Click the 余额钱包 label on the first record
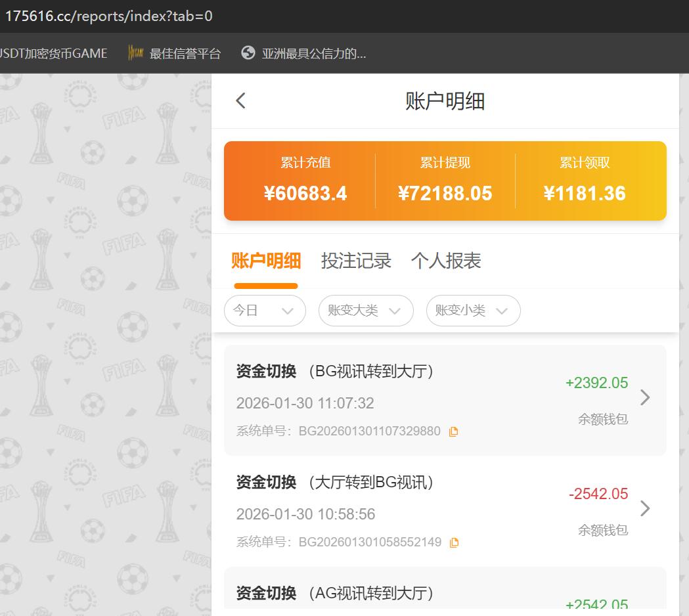The height and width of the screenshot is (616, 689). (x=602, y=419)
